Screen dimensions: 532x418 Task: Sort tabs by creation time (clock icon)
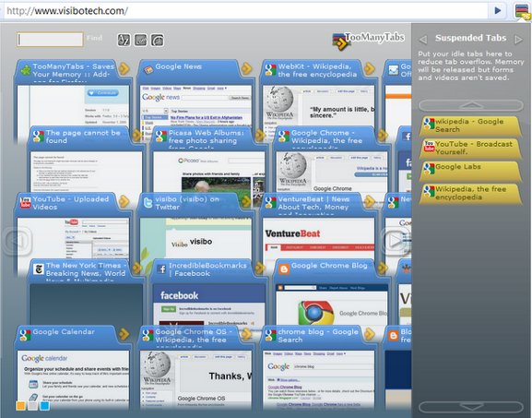click(158, 40)
